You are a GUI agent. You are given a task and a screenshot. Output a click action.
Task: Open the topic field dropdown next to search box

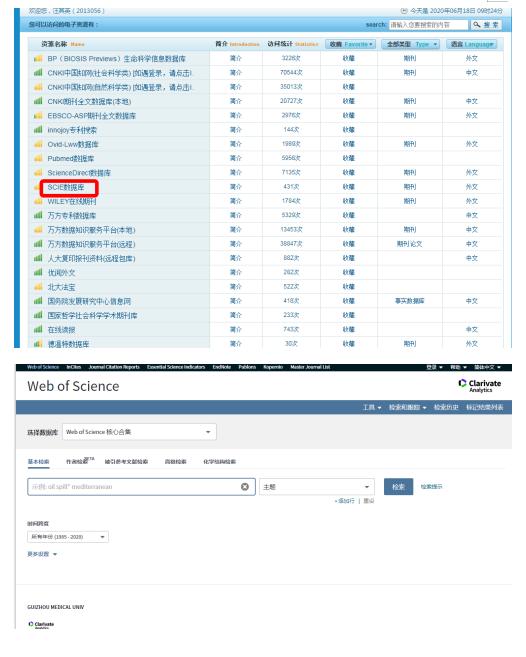click(x=316, y=486)
